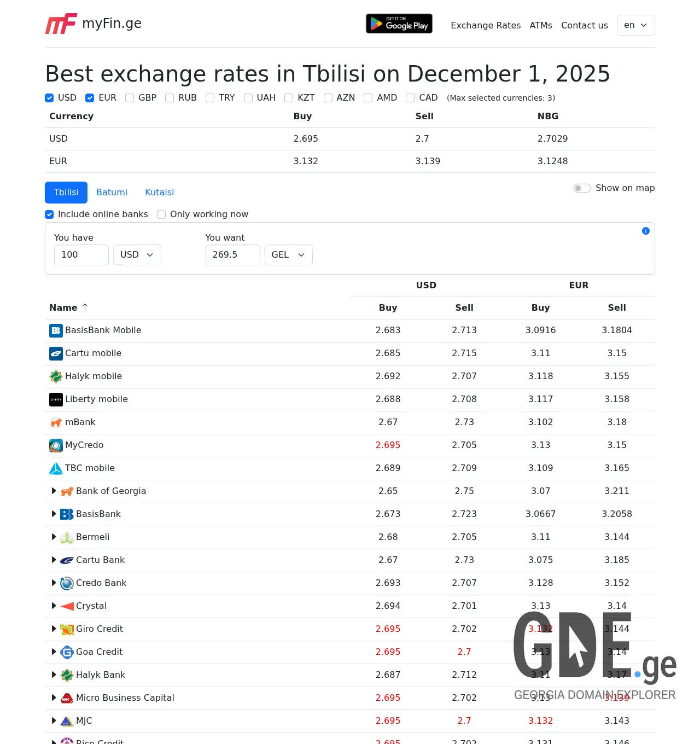Image resolution: width=700 pixels, height=744 pixels.
Task: Open the language selector dropdown
Action: 635,25
